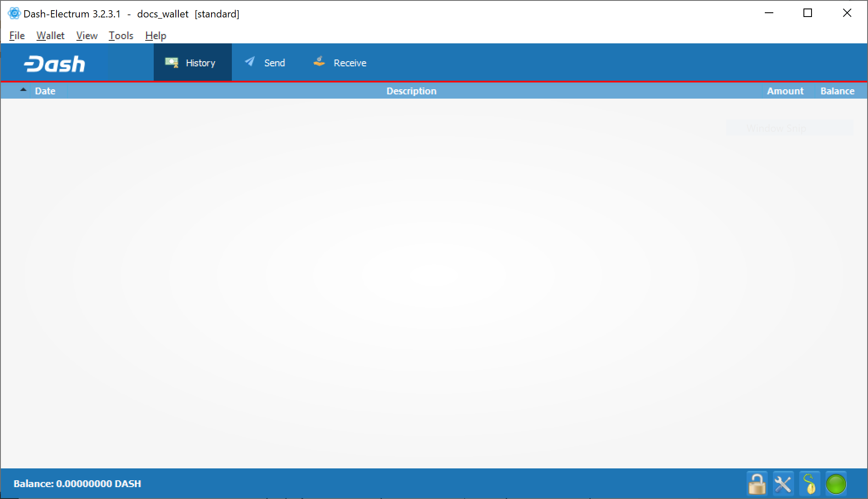Open the View menu
Viewport: 868px width, 499px height.
tap(87, 36)
